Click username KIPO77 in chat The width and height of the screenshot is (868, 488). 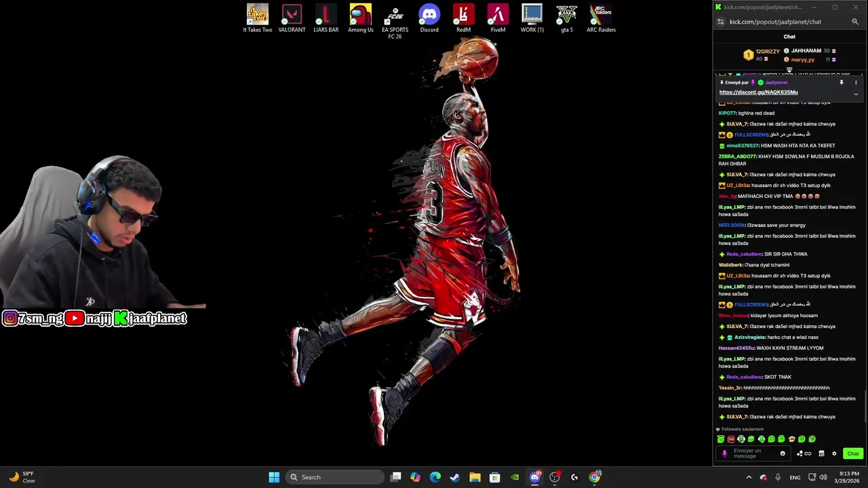coord(727,113)
